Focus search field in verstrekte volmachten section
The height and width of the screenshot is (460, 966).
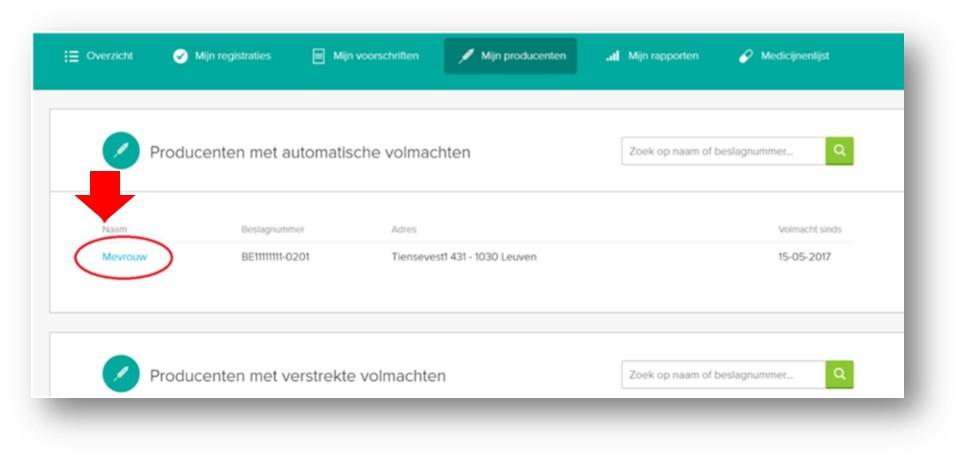(723, 374)
